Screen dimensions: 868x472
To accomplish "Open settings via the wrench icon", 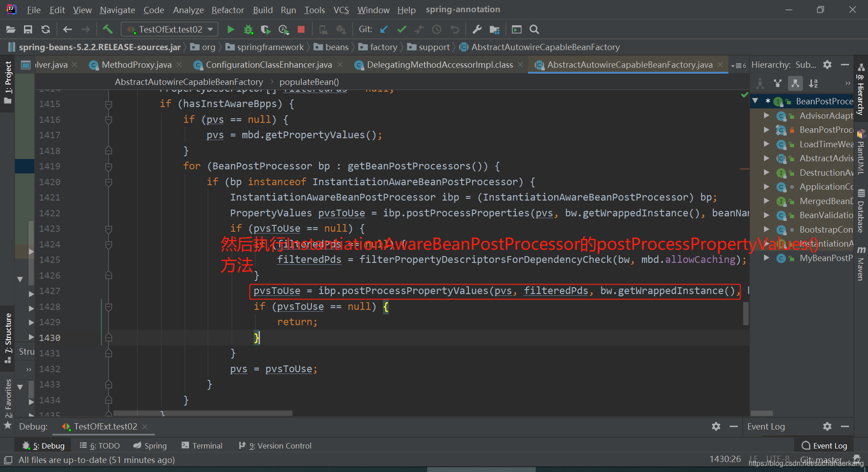I will 477,29.
